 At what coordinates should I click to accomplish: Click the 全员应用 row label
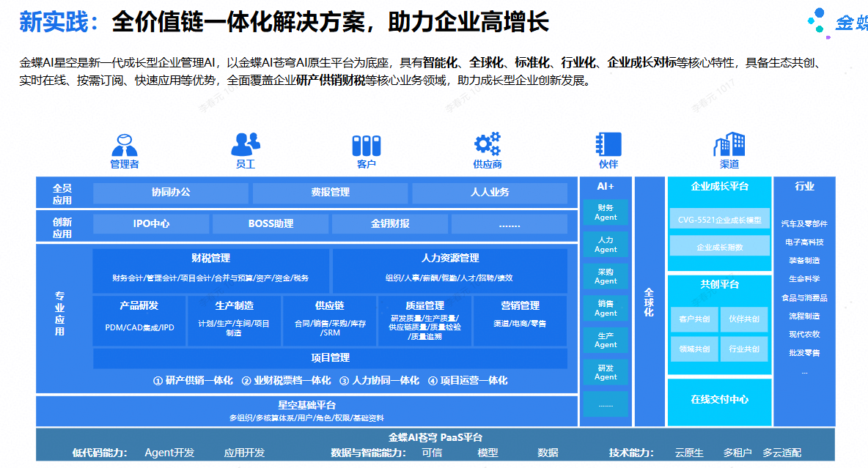pos(62,194)
